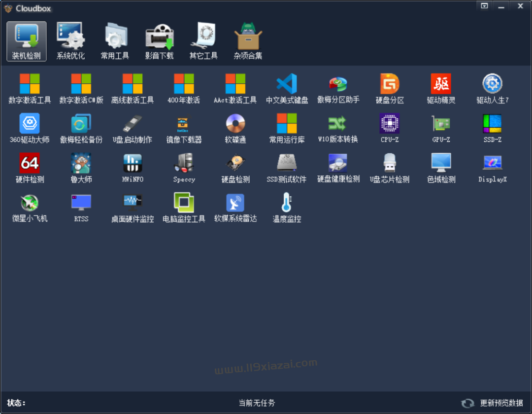Viewport: 532px width, 414px height.
Task: Launch 鲁大师
Action: 81,168
